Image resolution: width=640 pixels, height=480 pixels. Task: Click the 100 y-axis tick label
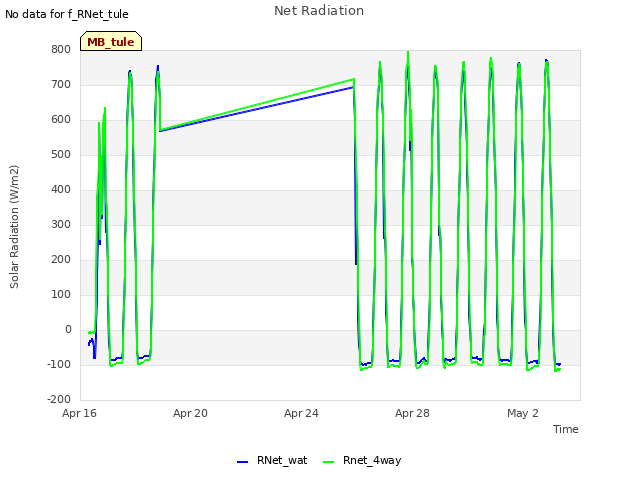[61, 295]
